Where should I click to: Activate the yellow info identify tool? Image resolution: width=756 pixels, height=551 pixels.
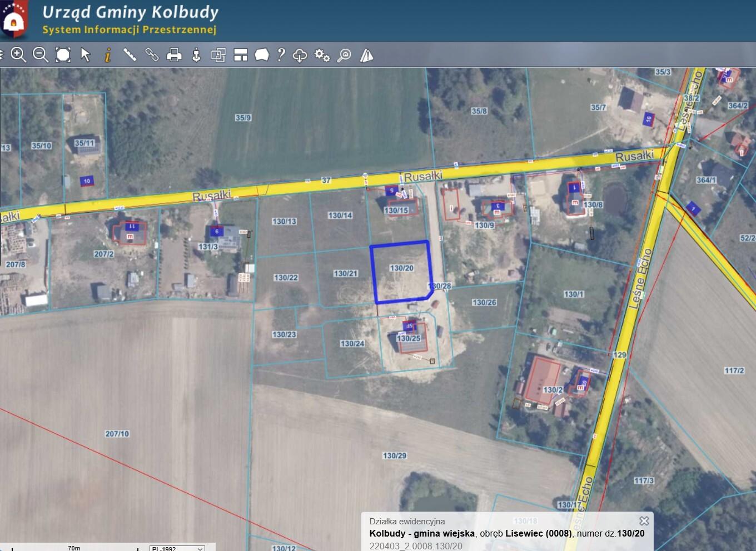[108, 54]
